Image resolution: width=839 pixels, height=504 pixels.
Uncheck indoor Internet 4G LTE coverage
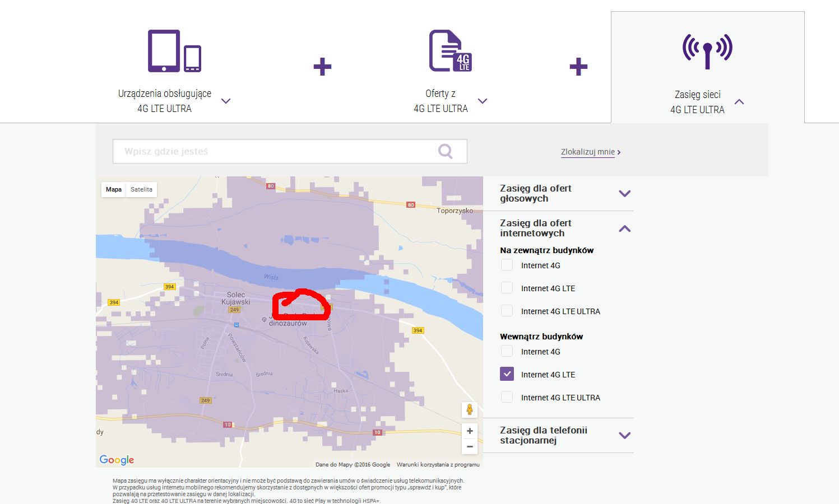(x=507, y=374)
